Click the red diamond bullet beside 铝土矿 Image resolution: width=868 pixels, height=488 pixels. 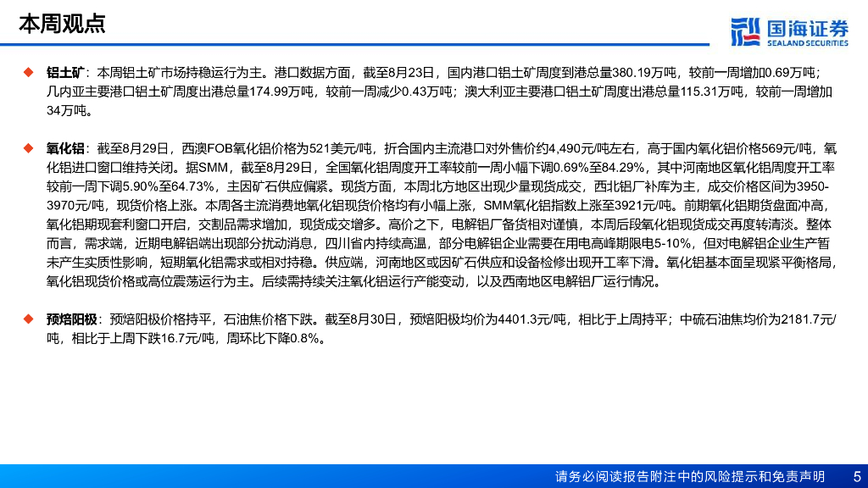click(29, 73)
